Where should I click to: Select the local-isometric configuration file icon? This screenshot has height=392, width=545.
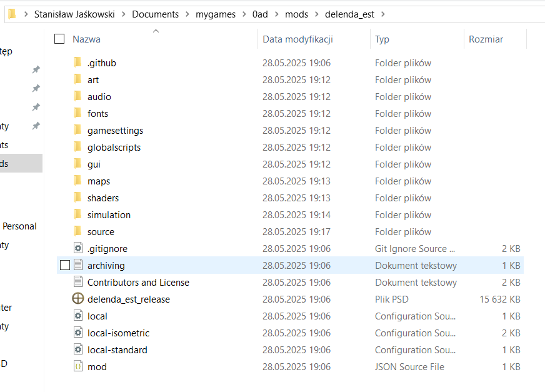pos(78,333)
